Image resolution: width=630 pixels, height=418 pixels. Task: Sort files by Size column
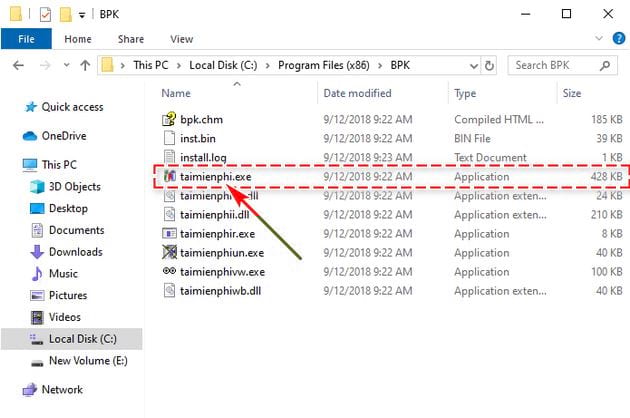(x=572, y=93)
